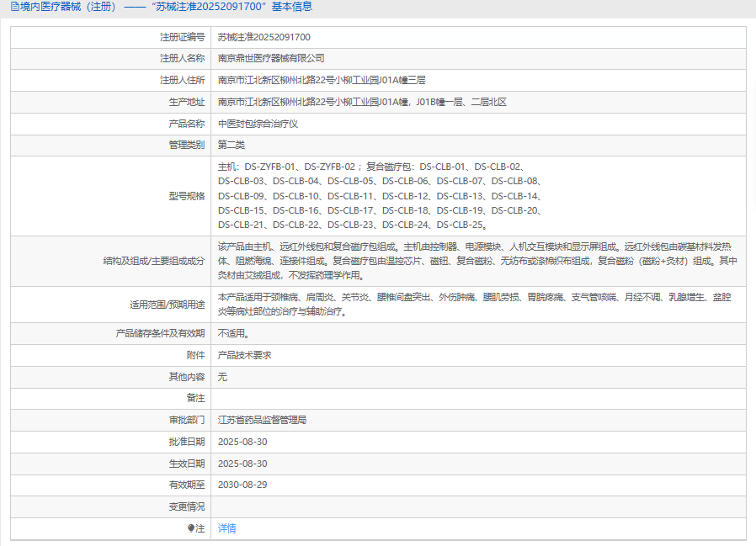Click the model line starting 主机：DS-ZYFB-01
The height and width of the screenshot is (546, 756).
coord(370,167)
